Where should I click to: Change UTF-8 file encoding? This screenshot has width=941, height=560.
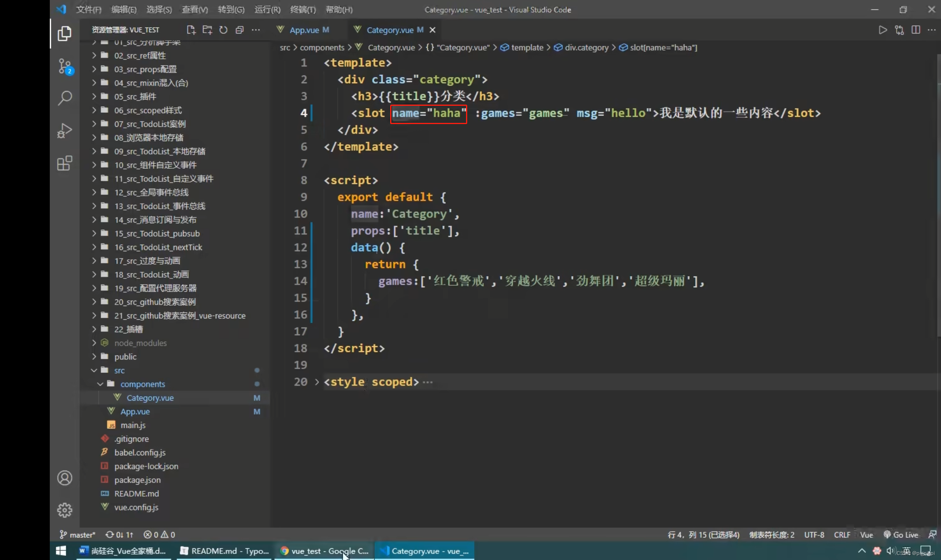pyautogui.click(x=814, y=535)
